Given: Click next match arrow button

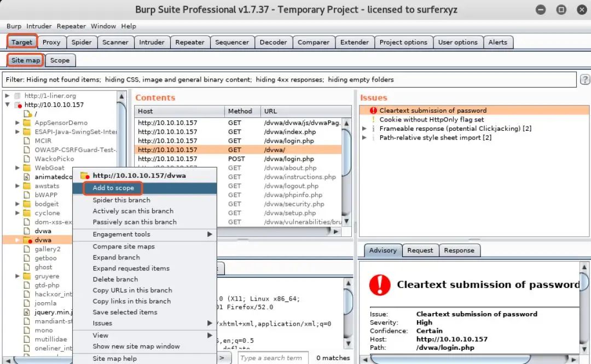Looking at the screenshot, I should tap(222, 358).
